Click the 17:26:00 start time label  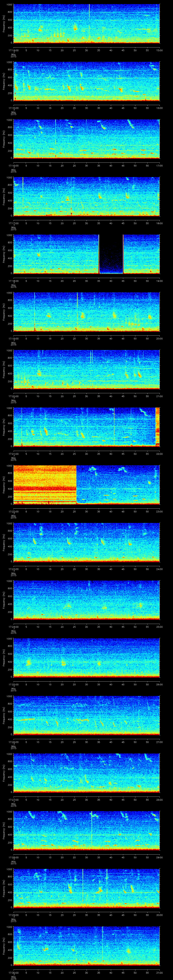13,742
